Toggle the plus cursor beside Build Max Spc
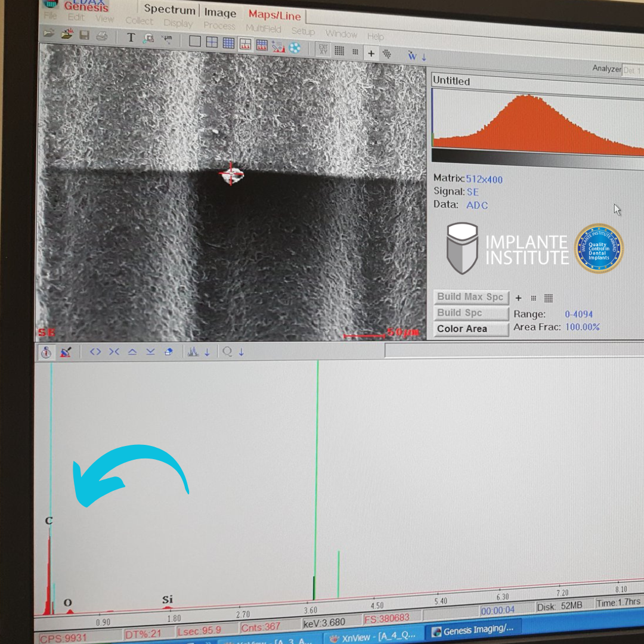The height and width of the screenshot is (644, 644). [x=518, y=298]
